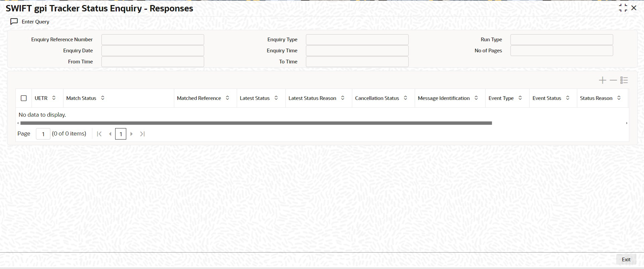The height and width of the screenshot is (269, 644).
Task: Click the "(0 of 0 items)" text
Action: 69,133
